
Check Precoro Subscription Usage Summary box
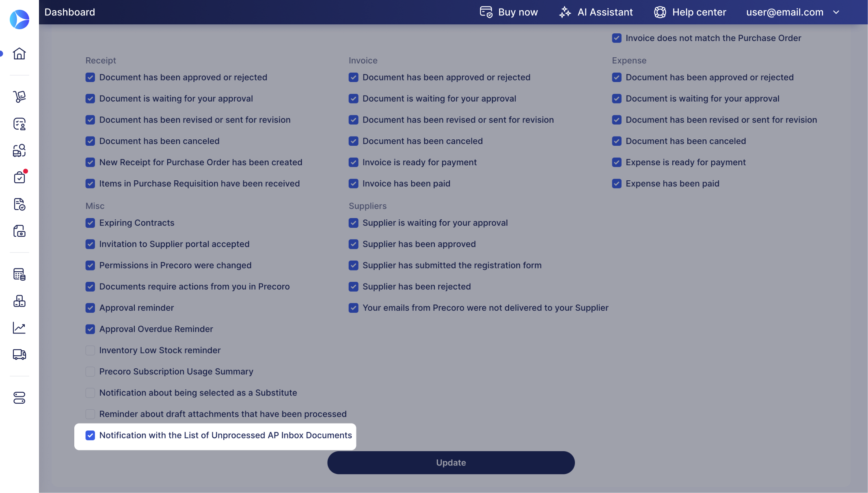pyautogui.click(x=90, y=372)
